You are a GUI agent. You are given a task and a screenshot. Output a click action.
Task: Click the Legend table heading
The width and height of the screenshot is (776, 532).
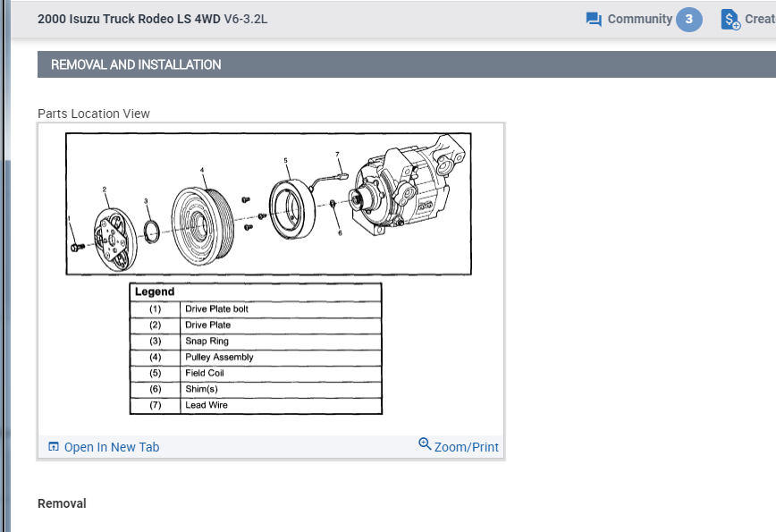tap(155, 291)
